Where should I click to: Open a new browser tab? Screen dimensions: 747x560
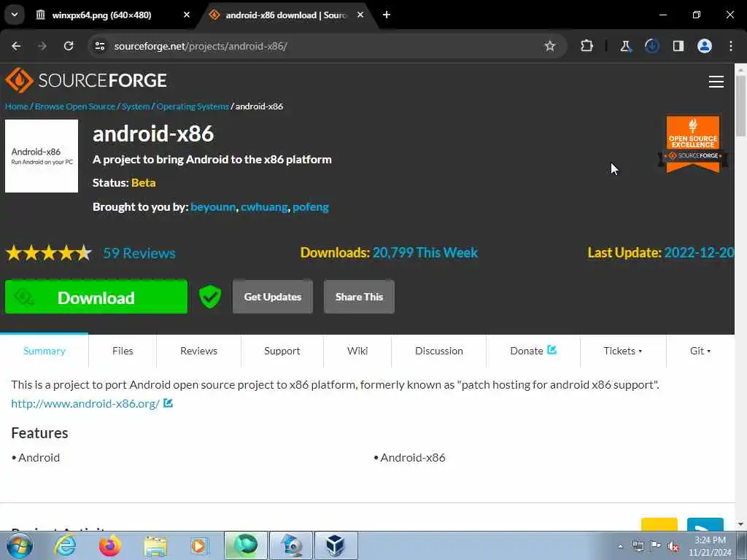(387, 15)
